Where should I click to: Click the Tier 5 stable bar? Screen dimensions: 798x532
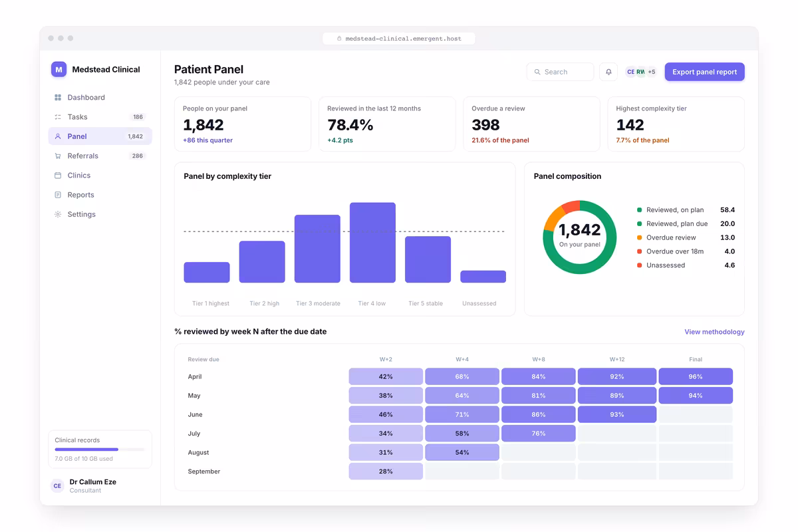click(x=428, y=259)
